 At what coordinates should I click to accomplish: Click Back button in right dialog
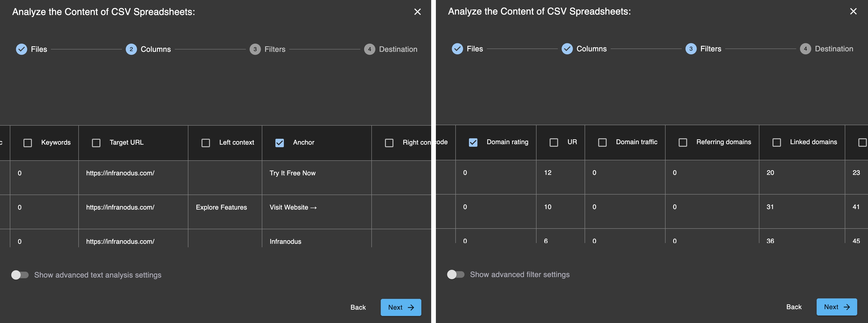tap(794, 307)
